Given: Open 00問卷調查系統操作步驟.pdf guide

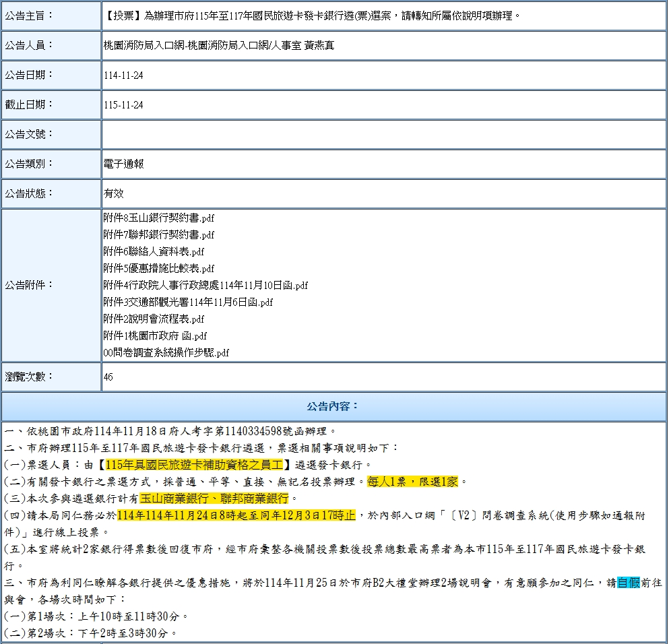Looking at the screenshot, I should (166, 353).
